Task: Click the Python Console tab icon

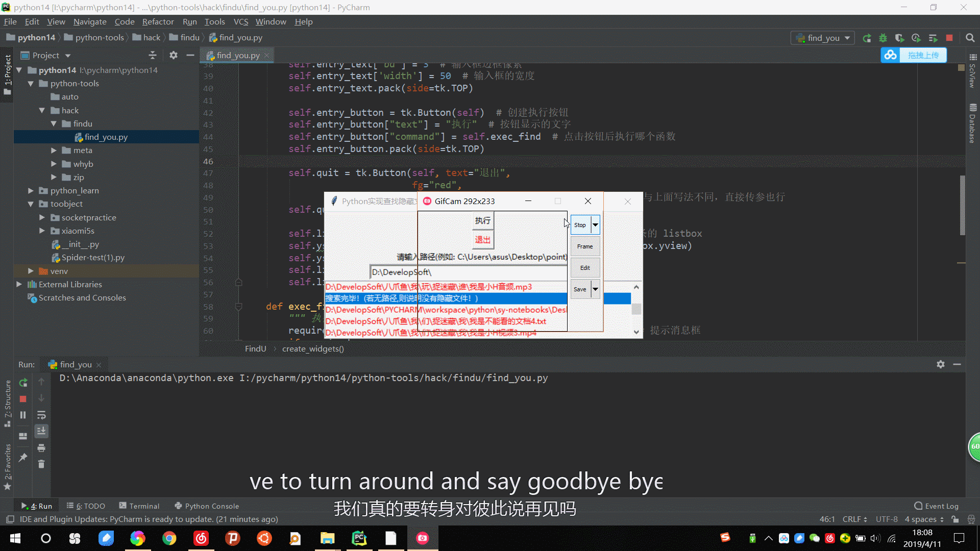Action: [x=178, y=506]
